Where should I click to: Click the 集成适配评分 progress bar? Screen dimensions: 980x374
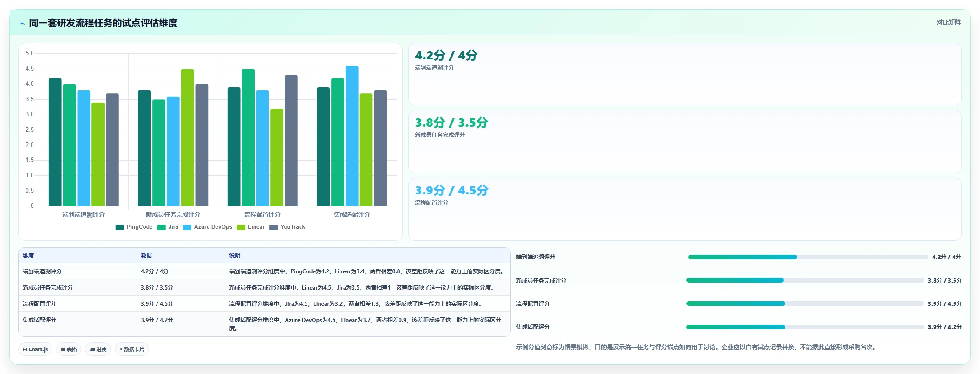805,327
